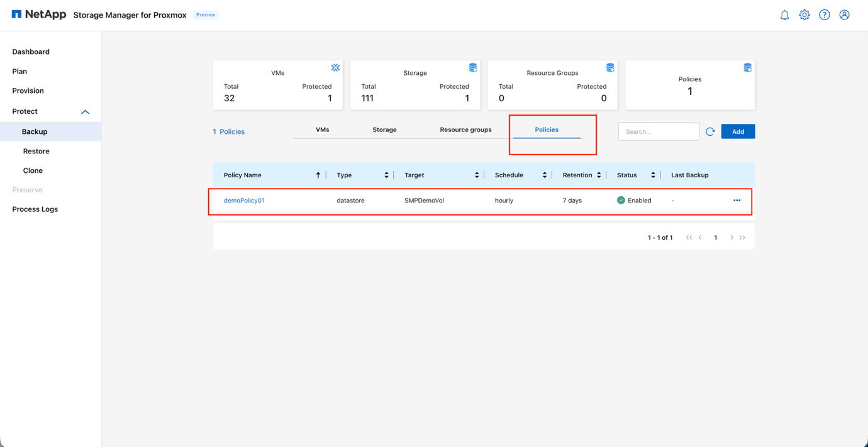Open the demoPolicy01 policy link
The height and width of the screenshot is (447, 868).
(x=244, y=200)
